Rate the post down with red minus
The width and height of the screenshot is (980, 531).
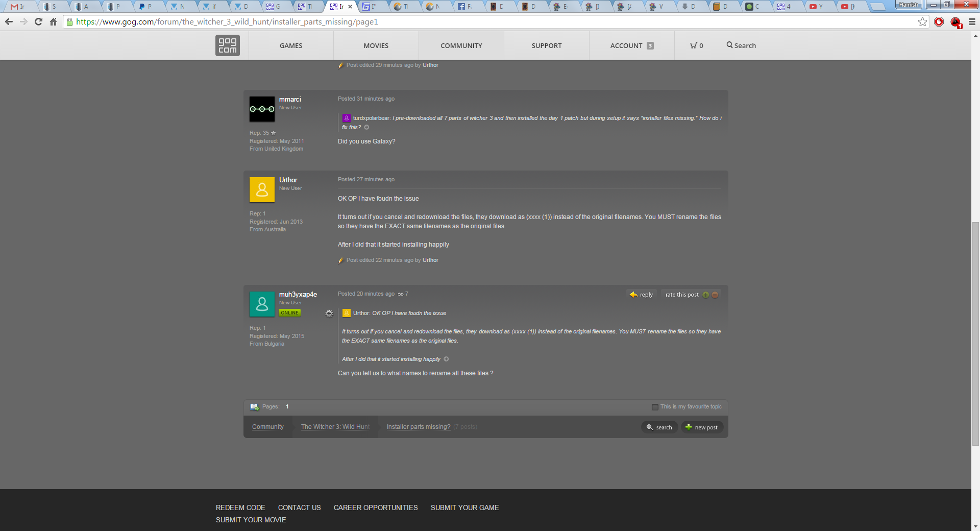(x=715, y=295)
